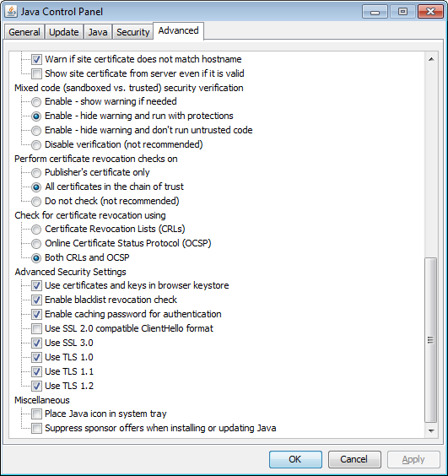Click the OK button
This screenshot has width=448, height=476.
pyautogui.click(x=295, y=459)
